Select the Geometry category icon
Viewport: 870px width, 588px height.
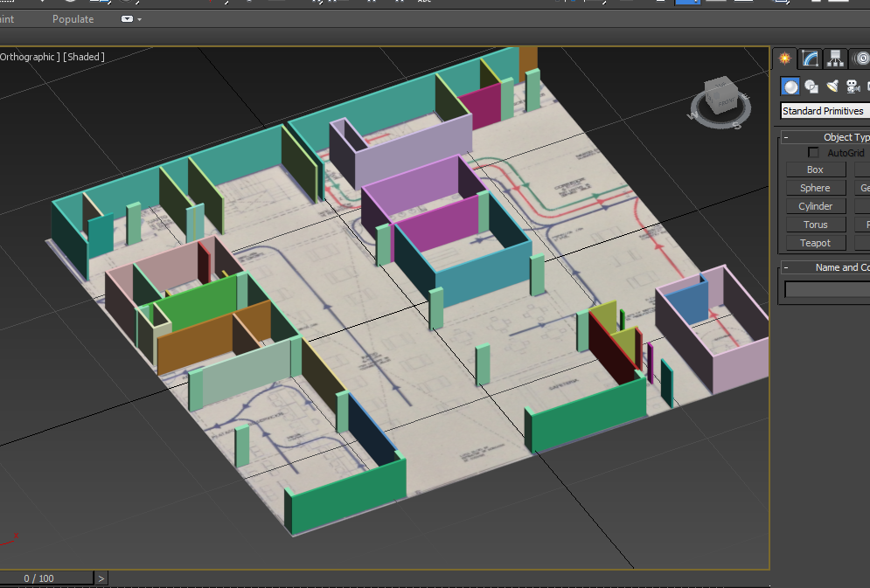tap(790, 86)
